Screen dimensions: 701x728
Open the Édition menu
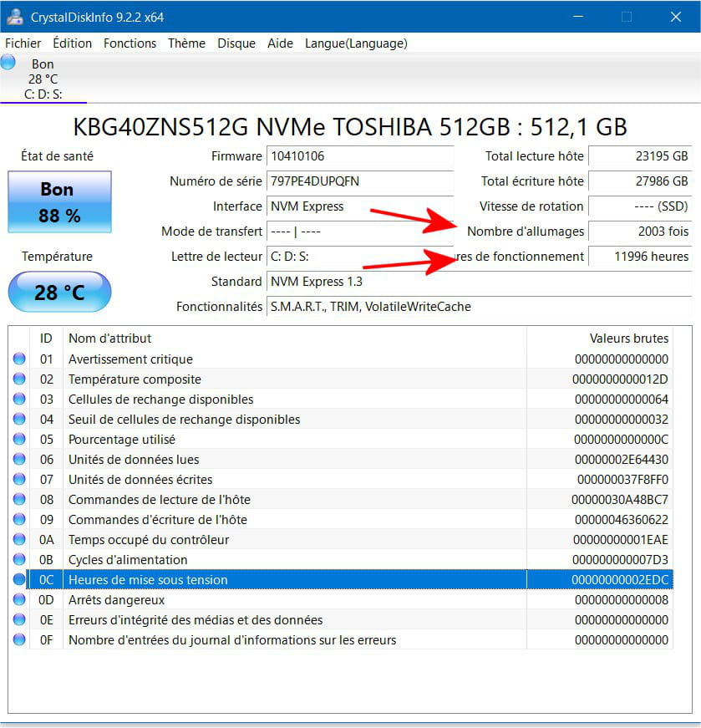tap(72, 43)
